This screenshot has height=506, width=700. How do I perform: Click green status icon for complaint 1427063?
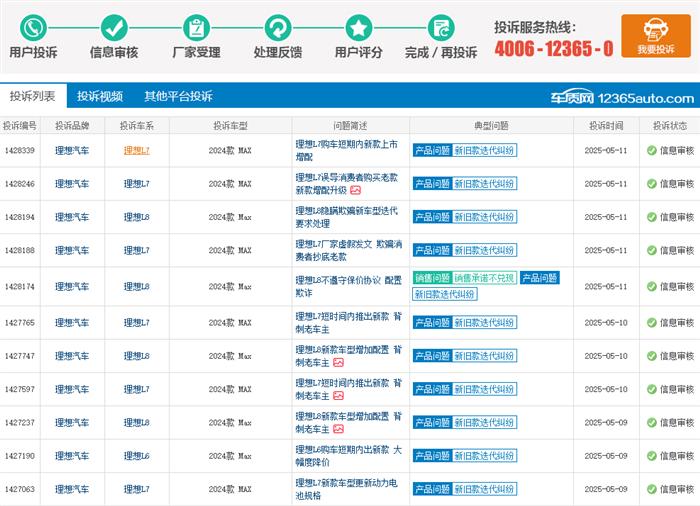[x=652, y=489]
